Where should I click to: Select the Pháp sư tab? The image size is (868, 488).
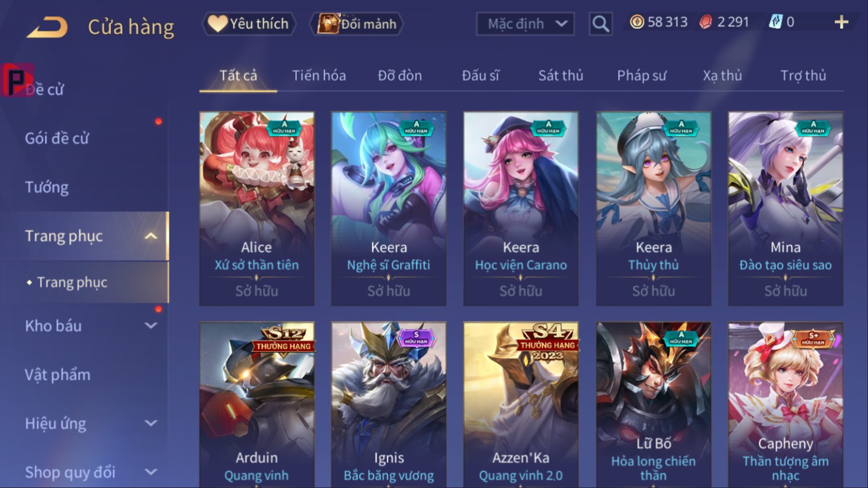tap(642, 75)
